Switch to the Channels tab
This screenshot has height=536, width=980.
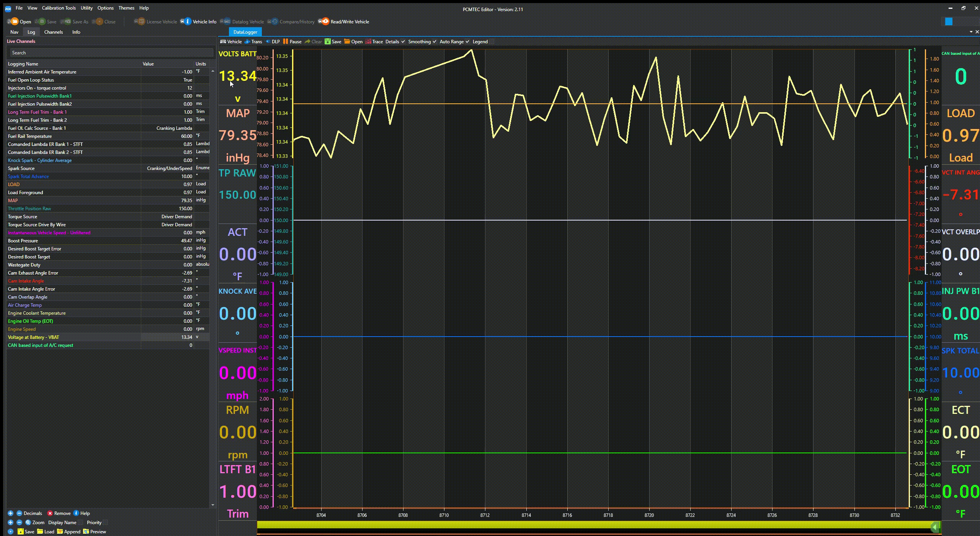click(53, 32)
